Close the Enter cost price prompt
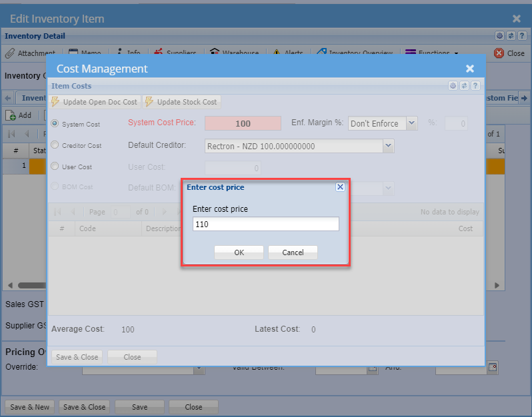This screenshot has width=532, height=417. [340, 187]
